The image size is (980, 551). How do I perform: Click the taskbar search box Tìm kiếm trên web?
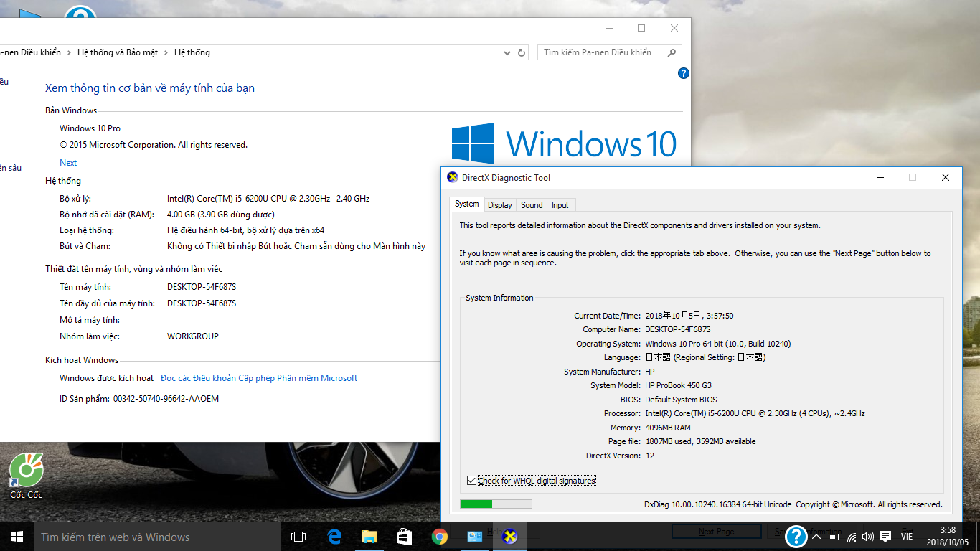point(158,537)
